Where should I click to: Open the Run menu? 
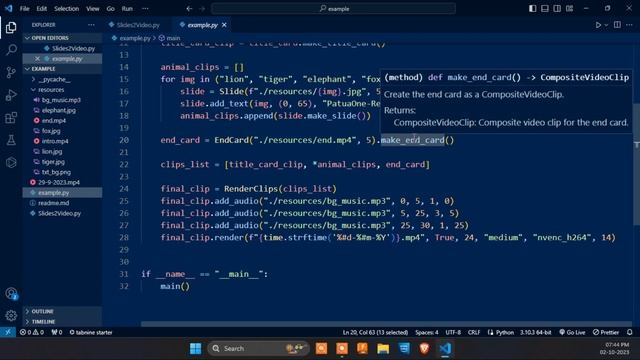pos(127,9)
